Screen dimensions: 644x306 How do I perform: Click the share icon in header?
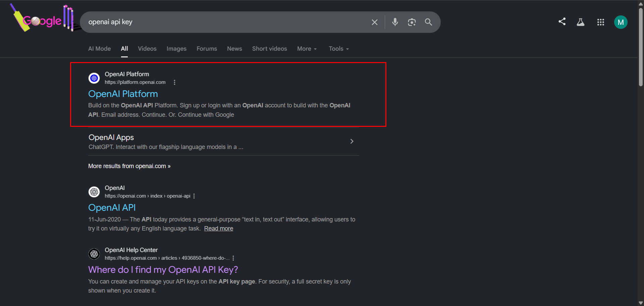(x=562, y=22)
